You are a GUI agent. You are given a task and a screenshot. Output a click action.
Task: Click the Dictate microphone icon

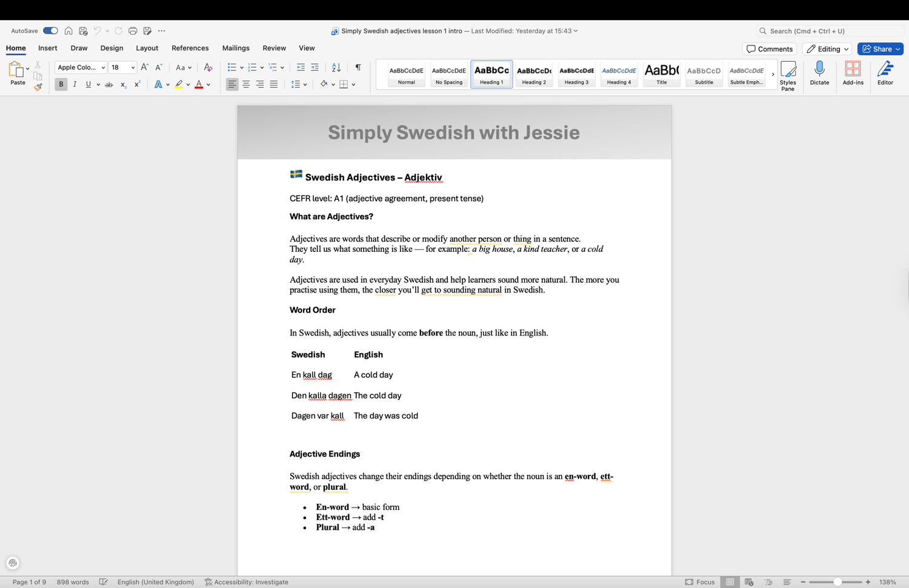(x=819, y=73)
